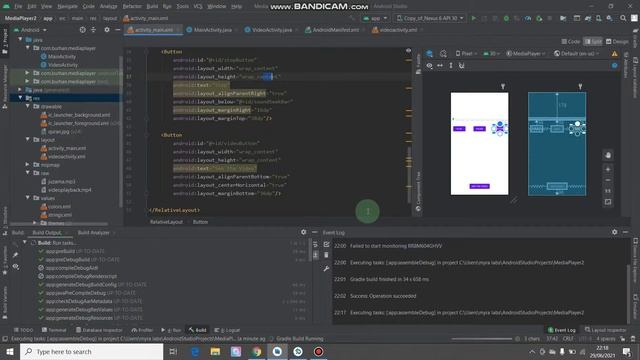Click the trash clear-all icon in Event Log

coord(326,255)
